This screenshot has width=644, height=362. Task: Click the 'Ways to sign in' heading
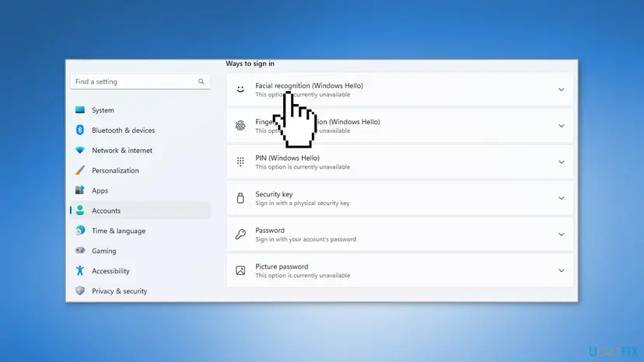[x=250, y=64]
